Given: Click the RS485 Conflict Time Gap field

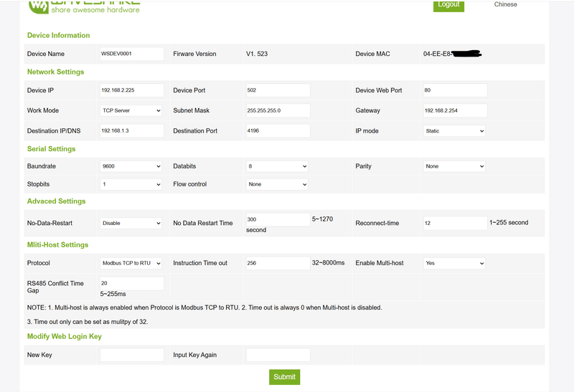Looking at the screenshot, I should [132, 283].
